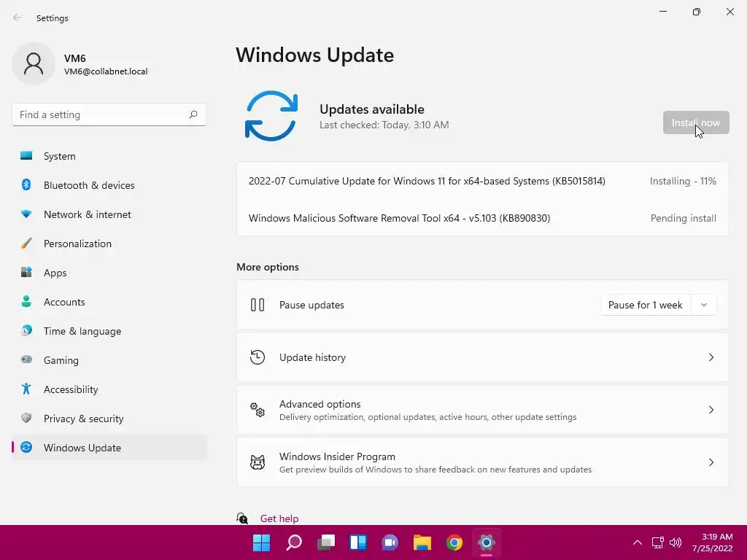Click the KB5015814 cumulative update row
This screenshot has height=560, width=747.
pos(483,181)
